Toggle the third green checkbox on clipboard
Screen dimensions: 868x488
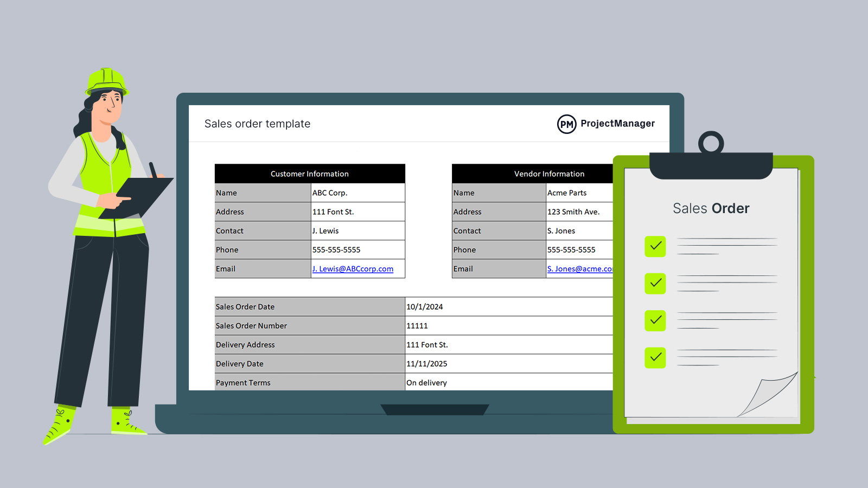[x=655, y=320]
